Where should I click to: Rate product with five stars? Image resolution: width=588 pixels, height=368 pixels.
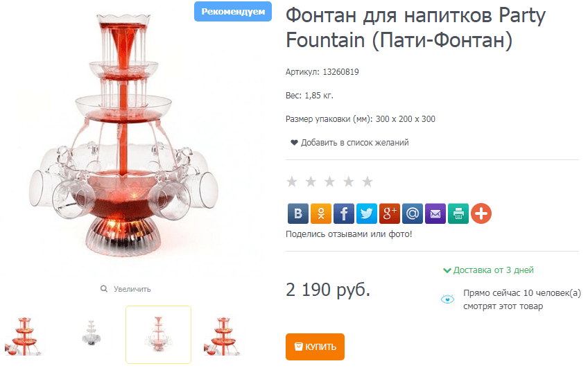[367, 182]
